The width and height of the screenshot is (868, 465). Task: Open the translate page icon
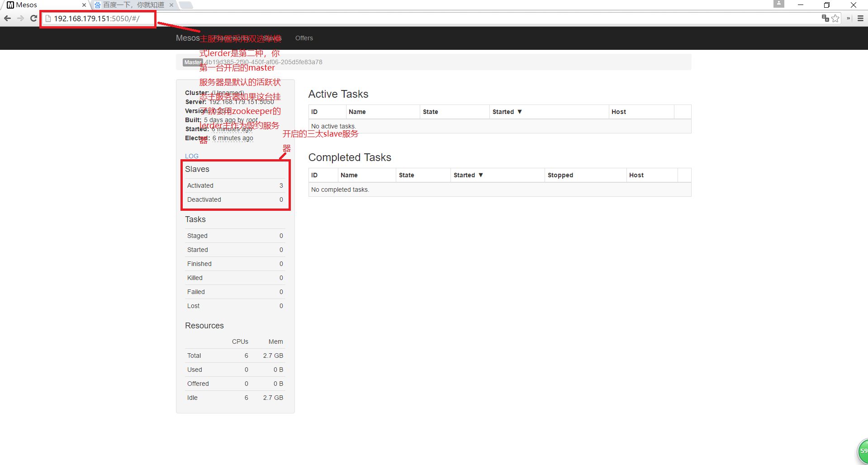pyautogui.click(x=825, y=18)
